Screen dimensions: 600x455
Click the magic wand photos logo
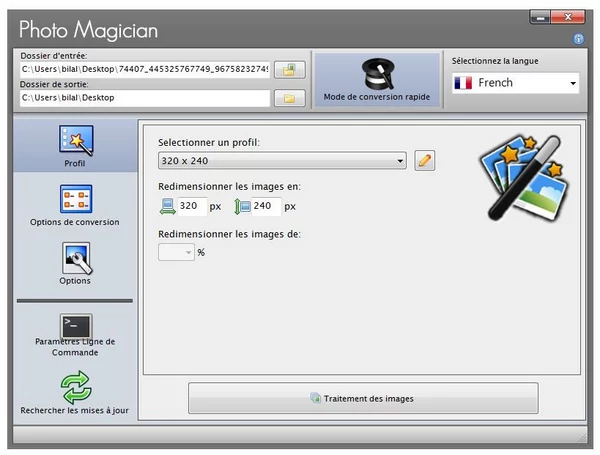pos(523,178)
